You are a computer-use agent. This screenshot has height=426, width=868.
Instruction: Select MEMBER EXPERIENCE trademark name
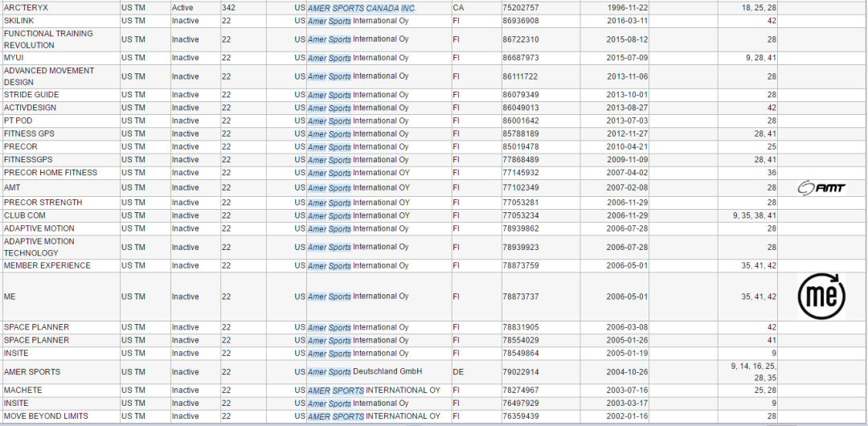coord(47,266)
